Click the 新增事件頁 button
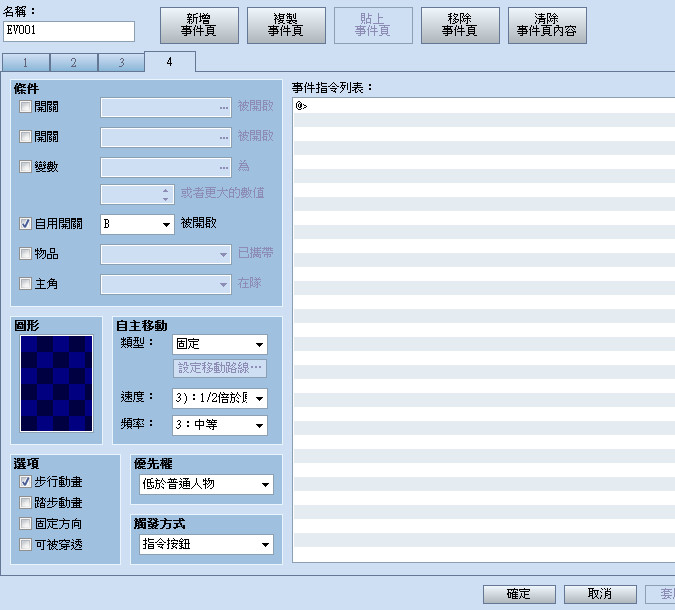This screenshot has width=675, height=610. 199,25
